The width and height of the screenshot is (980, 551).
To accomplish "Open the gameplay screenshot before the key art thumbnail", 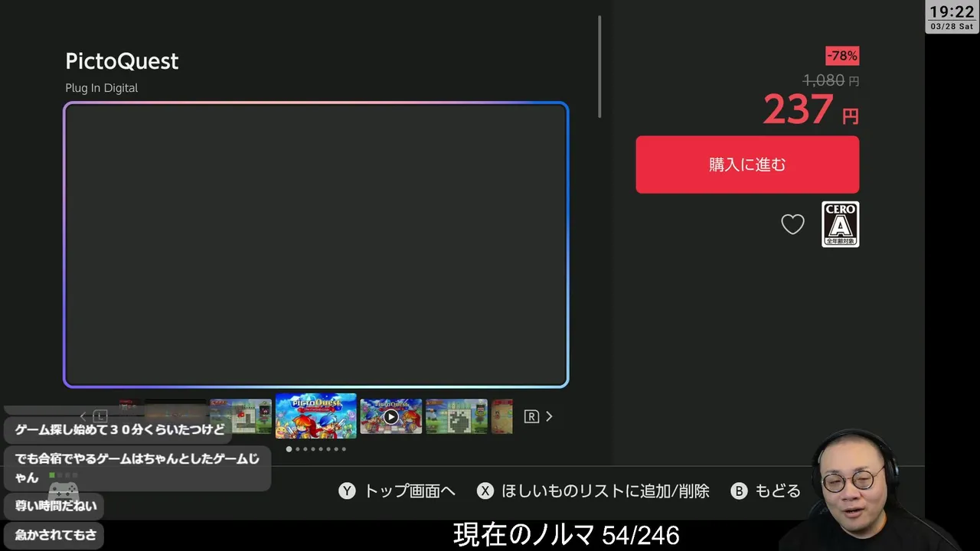I will (x=241, y=416).
